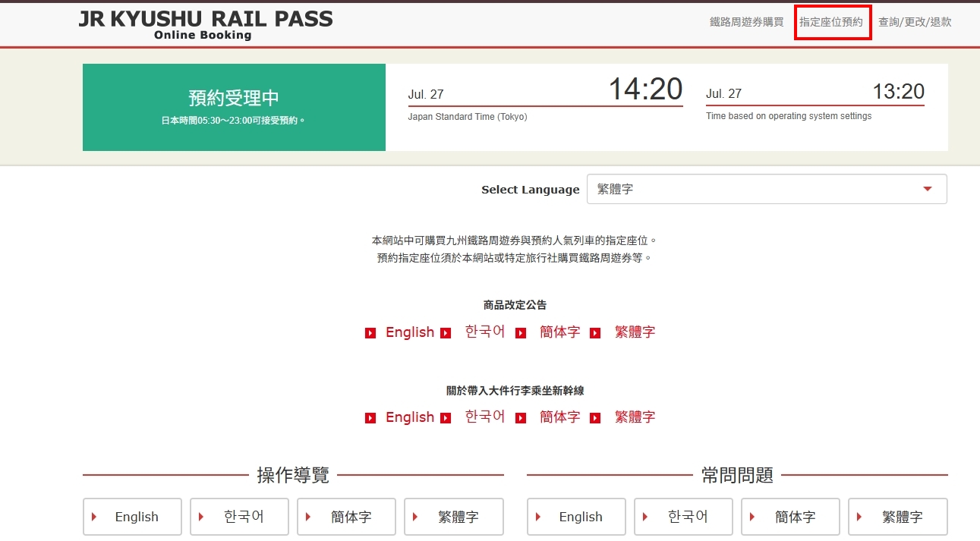Open English link under 關於帶入大件行李乘坐新幹線
This screenshot has width=980, height=541.
pos(410,417)
